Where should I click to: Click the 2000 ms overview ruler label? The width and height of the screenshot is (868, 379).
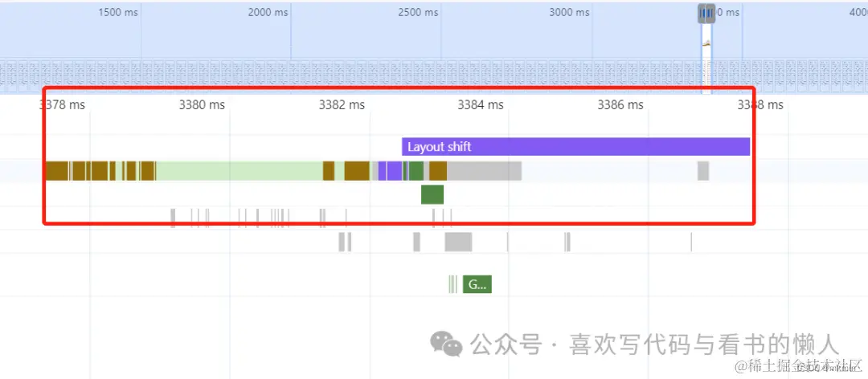(x=268, y=12)
